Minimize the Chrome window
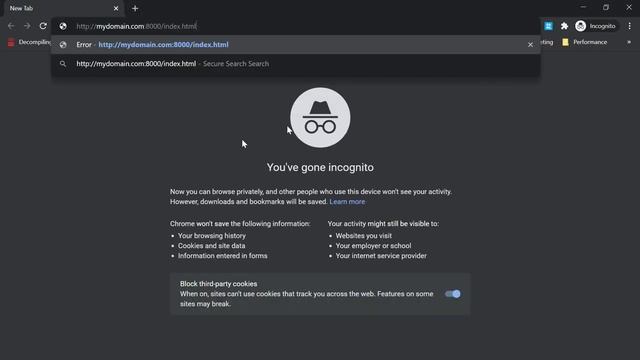Screen dimensions: 640x360 (x=583, y=7)
